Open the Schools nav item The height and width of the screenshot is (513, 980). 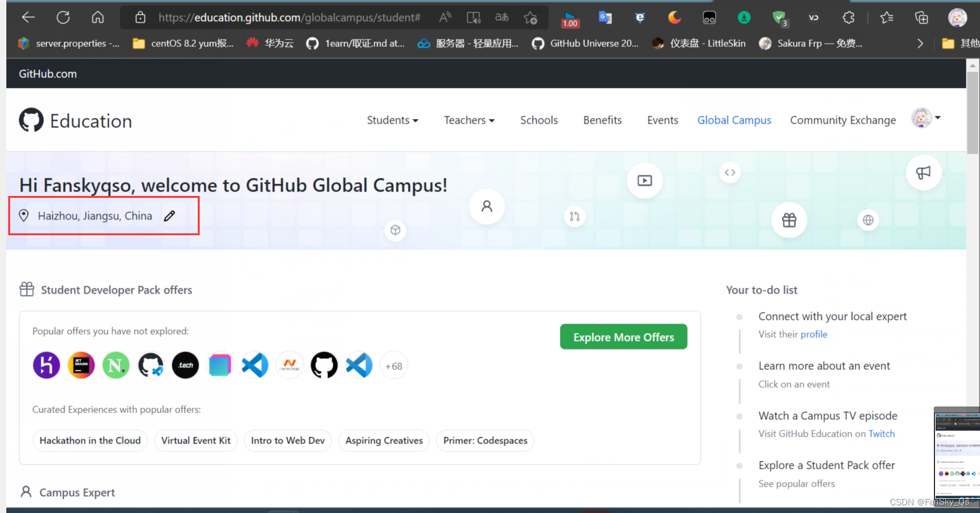(x=539, y=120)
